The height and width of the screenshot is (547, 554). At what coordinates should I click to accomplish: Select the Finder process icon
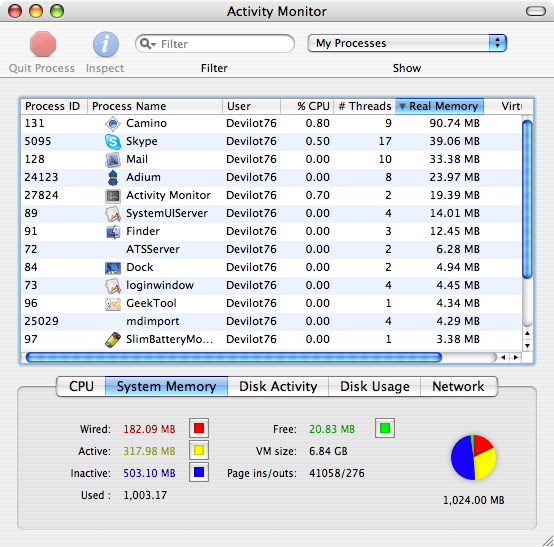coord(113,232)
